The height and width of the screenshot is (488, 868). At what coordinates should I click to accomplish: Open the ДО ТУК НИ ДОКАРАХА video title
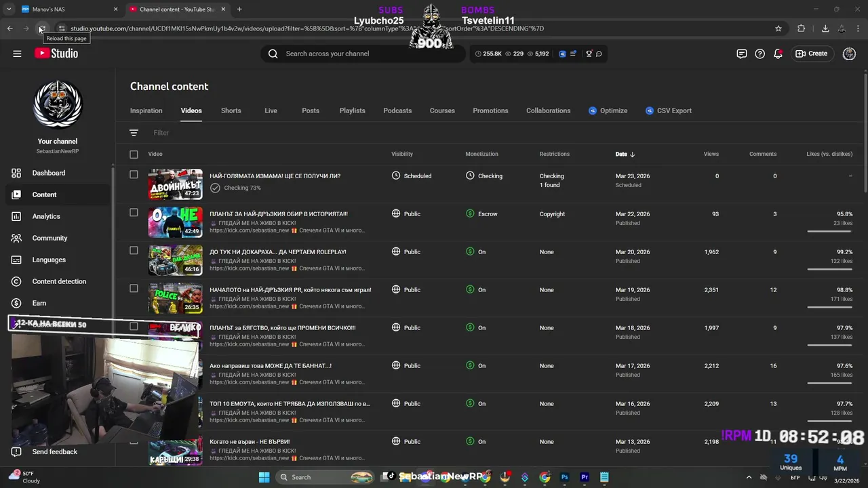278,252
